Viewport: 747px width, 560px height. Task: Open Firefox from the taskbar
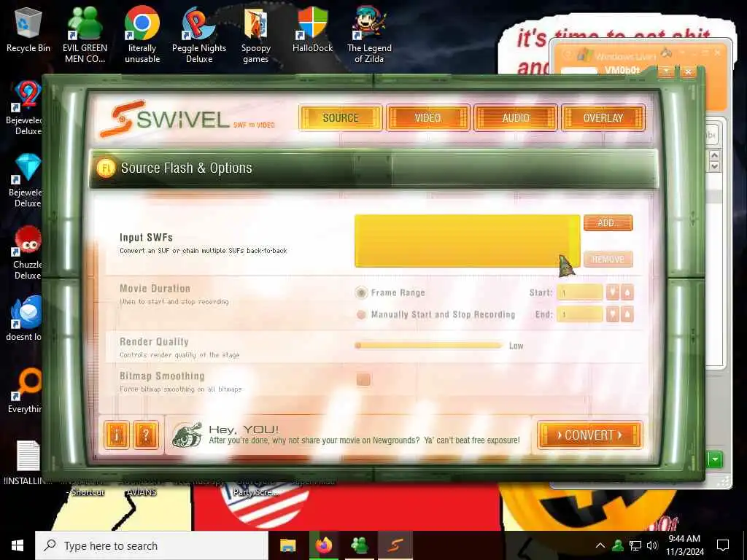(x=323, y=545)
